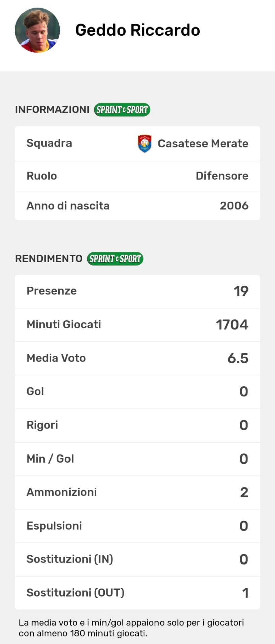Tap the Sprint e Sport logo beside Rendimento
This screenshot has width=275, height=644.
[115, 259]
